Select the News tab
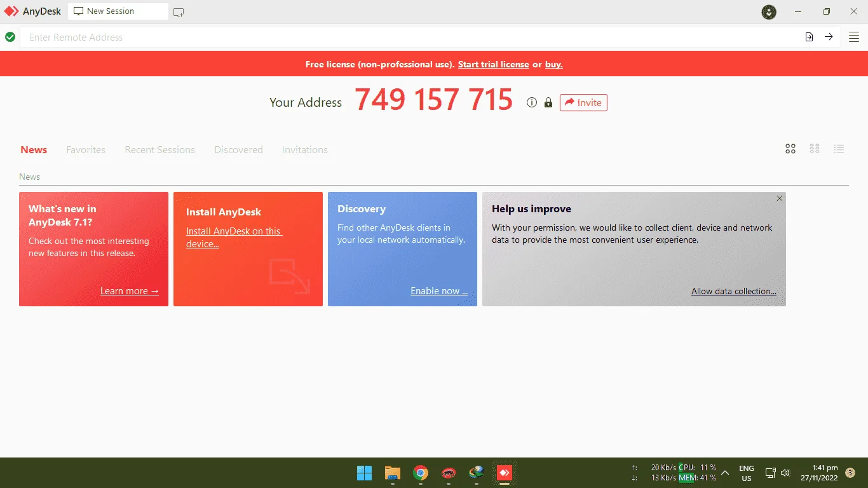 point(34,150)
